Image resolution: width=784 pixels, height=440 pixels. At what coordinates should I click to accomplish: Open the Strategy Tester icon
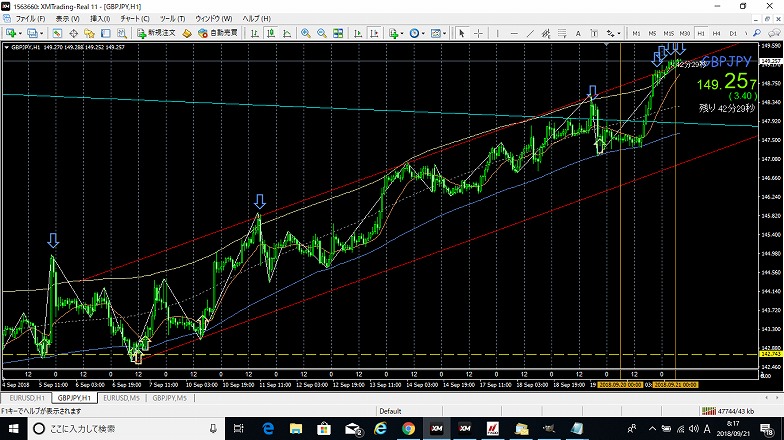[x=122, y=33]
